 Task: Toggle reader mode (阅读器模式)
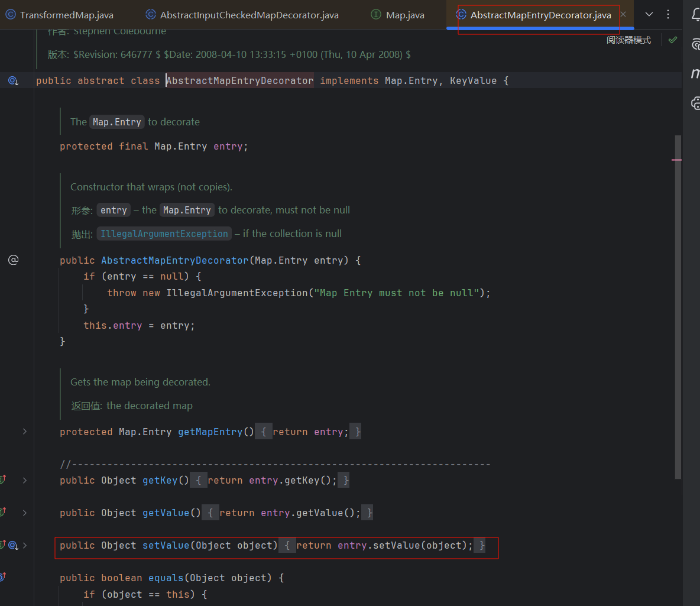(x=628, y=40)
